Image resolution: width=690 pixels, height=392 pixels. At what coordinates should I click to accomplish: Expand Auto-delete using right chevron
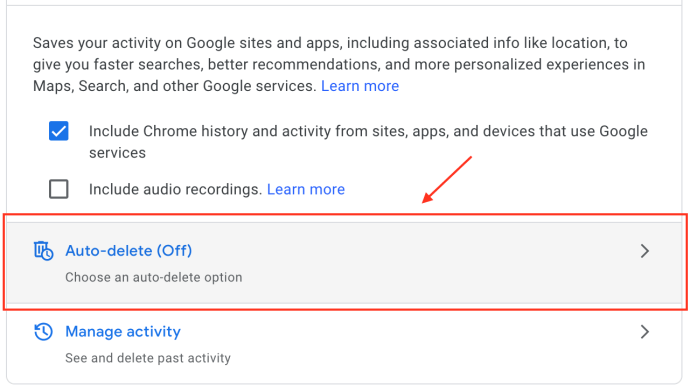coord(645,251)
